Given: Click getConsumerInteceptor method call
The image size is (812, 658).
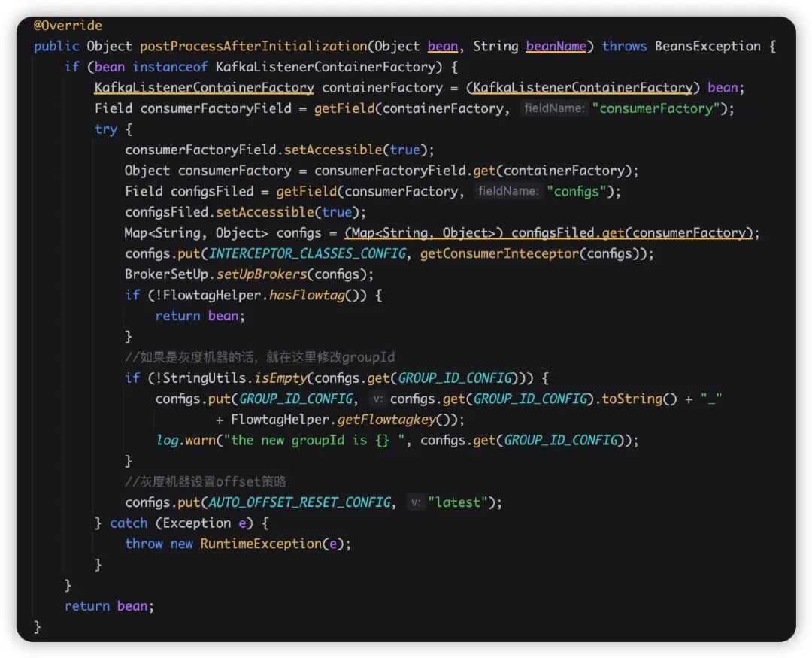Looking at the screenshot, I should [x=499, y=253].
